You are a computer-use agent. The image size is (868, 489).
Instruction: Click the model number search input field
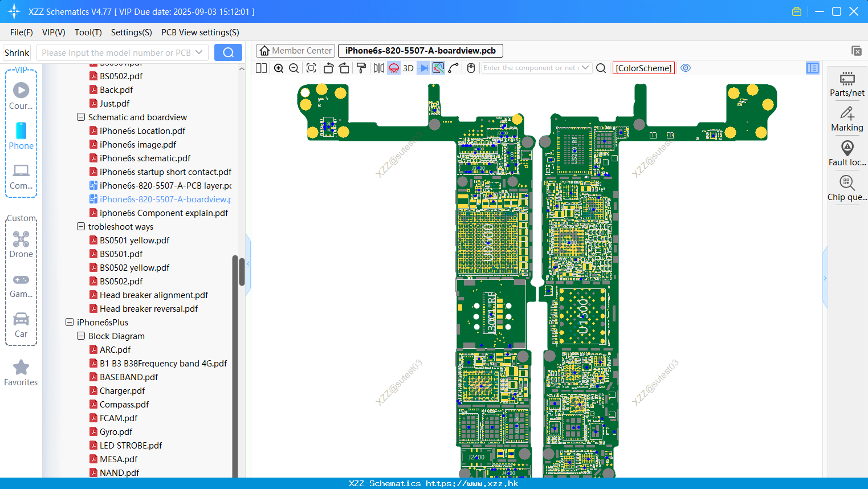[x=117, y=52]
